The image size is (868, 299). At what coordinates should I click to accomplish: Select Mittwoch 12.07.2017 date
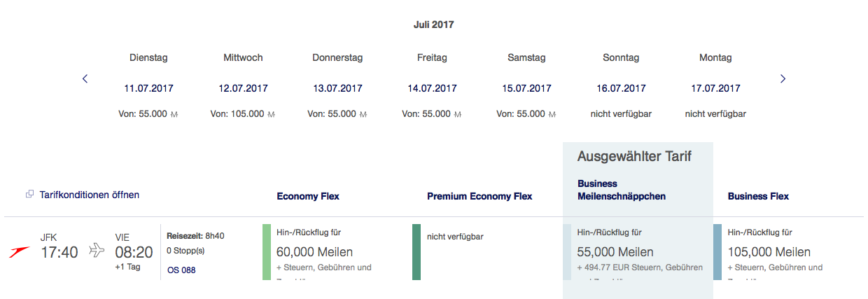(x=243, y=88)
